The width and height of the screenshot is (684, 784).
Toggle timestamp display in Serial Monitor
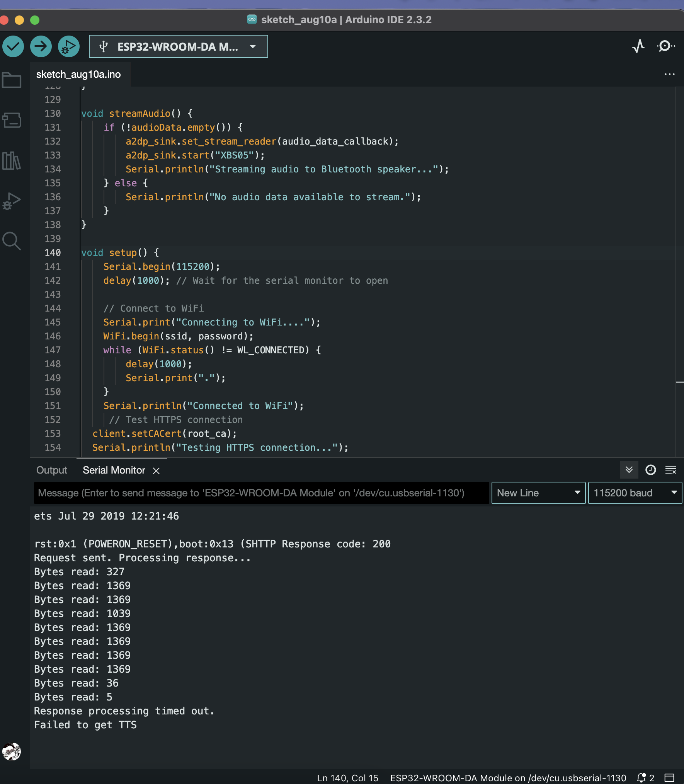[x=651, y=470]
